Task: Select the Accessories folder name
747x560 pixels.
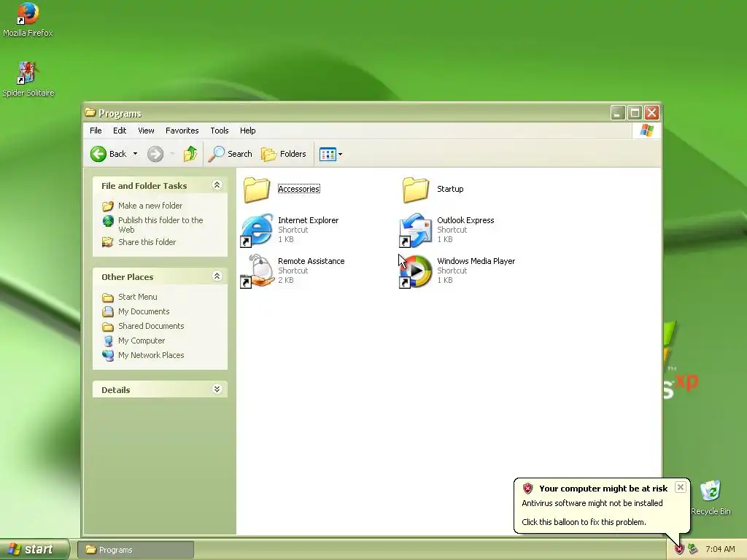Action: (298, 189)
